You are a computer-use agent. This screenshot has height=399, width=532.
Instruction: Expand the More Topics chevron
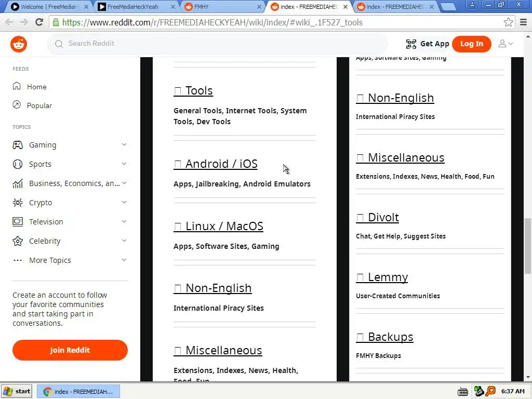pyautogui.click(x=124, y=260)
